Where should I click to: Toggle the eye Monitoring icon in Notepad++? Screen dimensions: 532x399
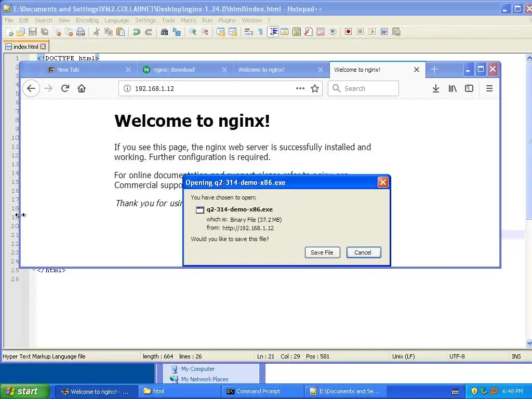coord(332,32)
